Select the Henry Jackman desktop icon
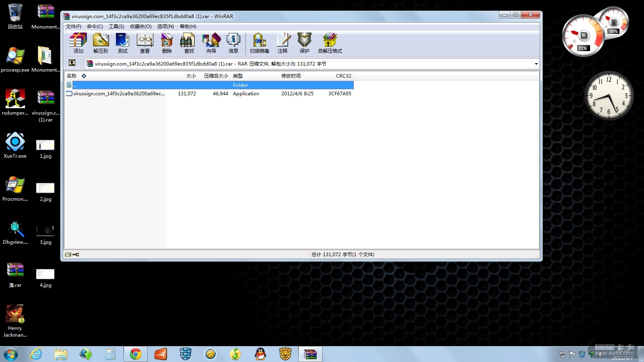Image resolution: width=644 pixels, height=362 pixels. [x=15, y=321]
